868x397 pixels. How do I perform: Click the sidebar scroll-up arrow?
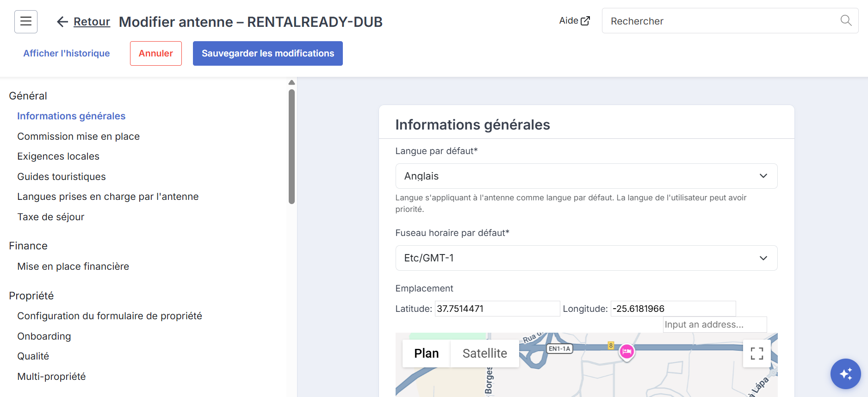point(291,82)
